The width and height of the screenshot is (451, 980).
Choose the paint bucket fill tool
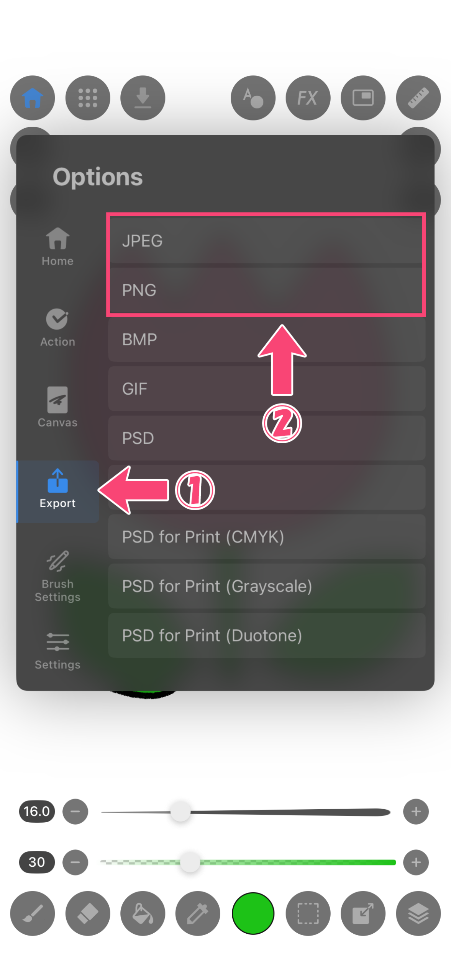(143, 913)
